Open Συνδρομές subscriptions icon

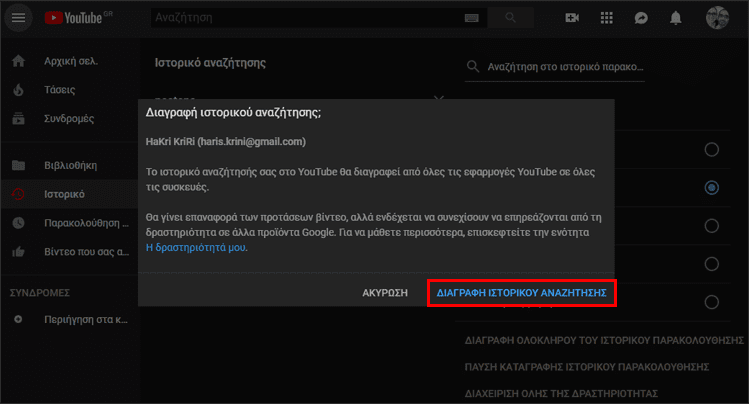[x=19, y=118]
